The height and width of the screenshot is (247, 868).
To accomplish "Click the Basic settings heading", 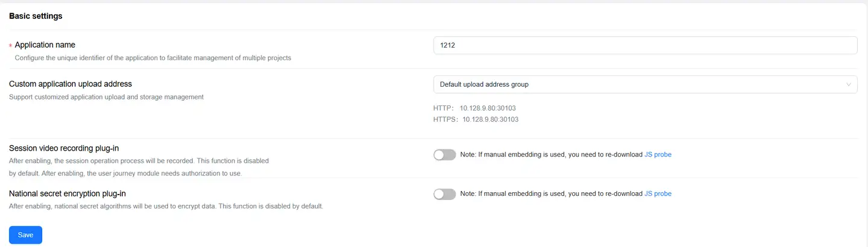I will pos(36,16).
